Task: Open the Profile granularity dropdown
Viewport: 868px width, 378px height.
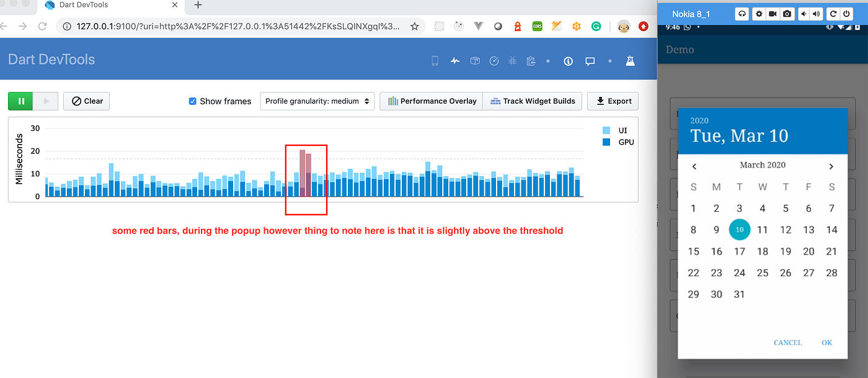Action: click(317, 101)
